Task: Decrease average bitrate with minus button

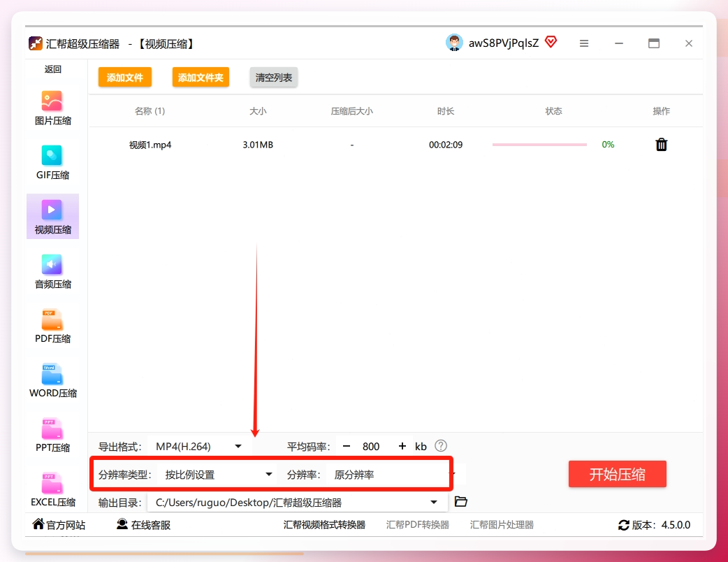Action: click(x=347, y=447)
